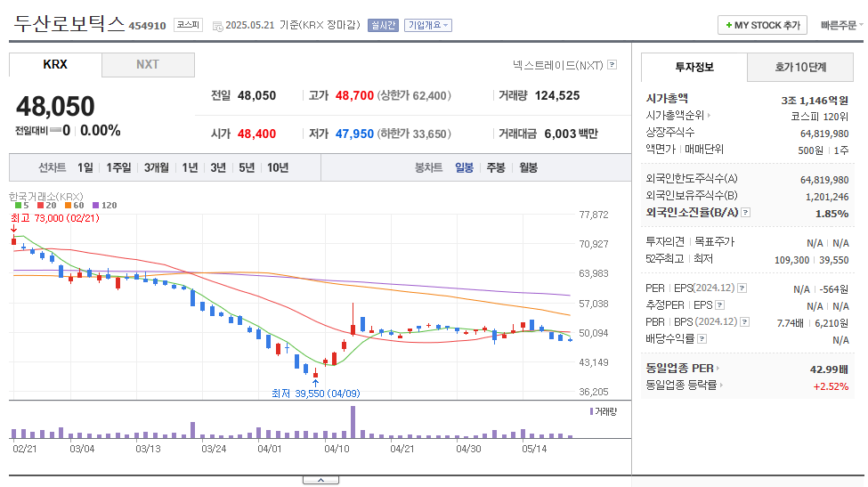868x487 pixels.
Task: Click the stock code 454910
Action: pos(147,26)
